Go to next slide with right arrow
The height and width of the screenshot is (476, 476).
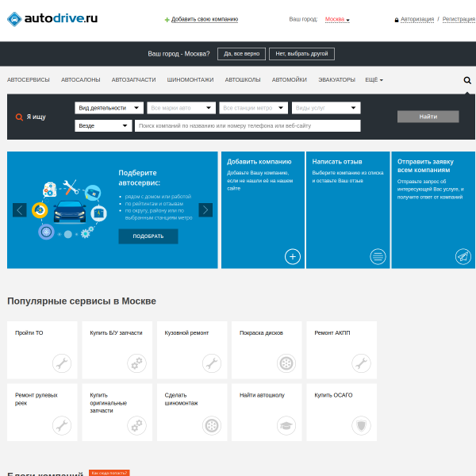pos(205,209)
